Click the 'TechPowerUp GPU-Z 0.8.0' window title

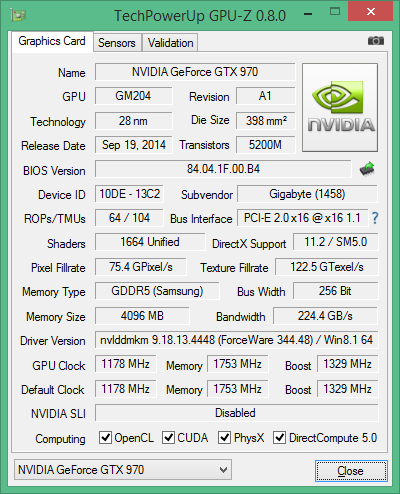[x=200, y=16]
